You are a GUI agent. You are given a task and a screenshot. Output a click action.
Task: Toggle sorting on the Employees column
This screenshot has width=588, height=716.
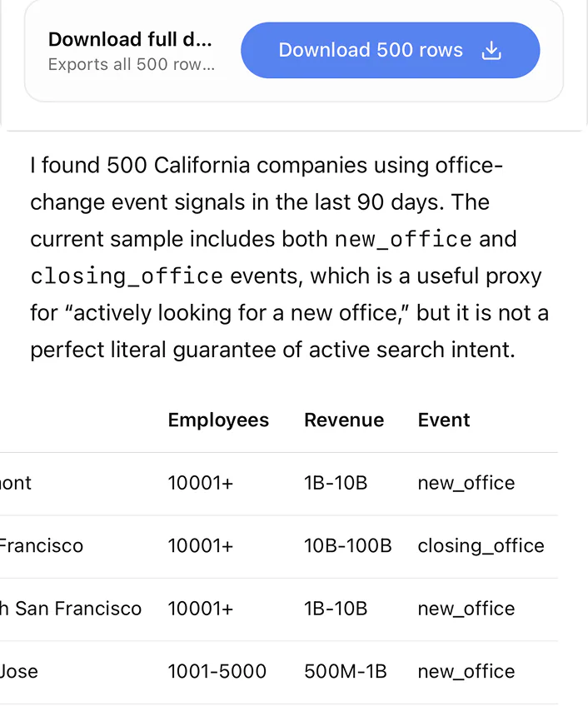pos(218,420)
